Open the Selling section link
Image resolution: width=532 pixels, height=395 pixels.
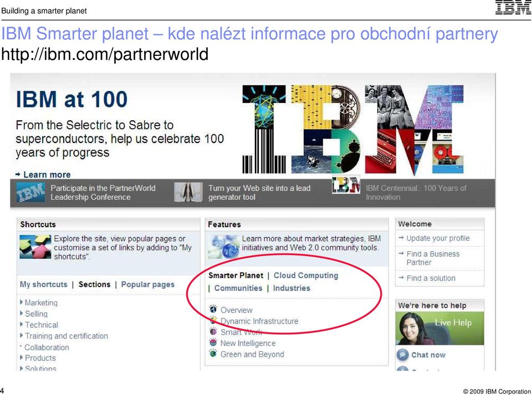pos(37,314)
